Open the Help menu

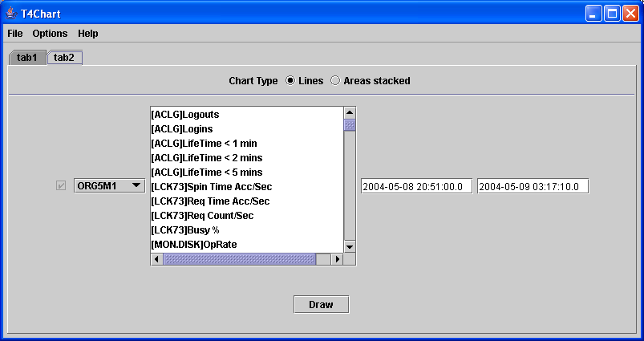tap(88, 34)
